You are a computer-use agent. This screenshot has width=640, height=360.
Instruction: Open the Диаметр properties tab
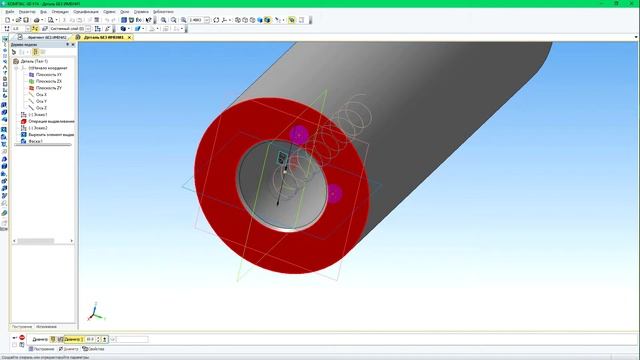pos(68,349)
